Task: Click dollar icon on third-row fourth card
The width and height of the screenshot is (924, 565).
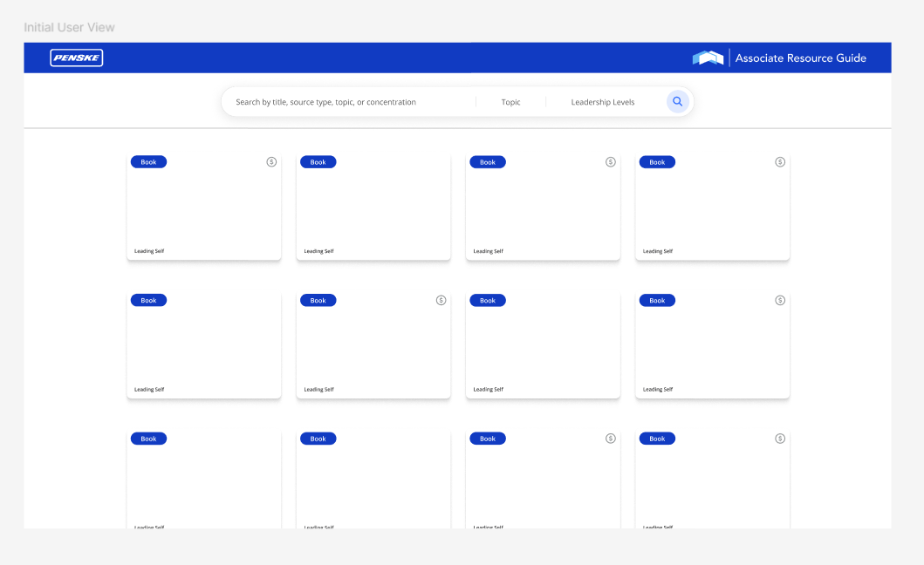Action: point(780,439)
